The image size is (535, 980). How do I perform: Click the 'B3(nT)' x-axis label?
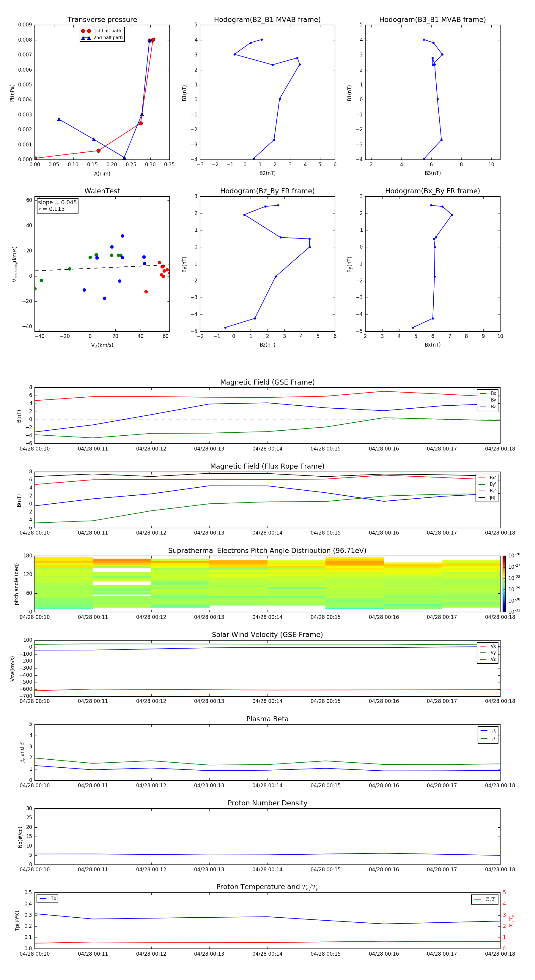tap(432, 173)
